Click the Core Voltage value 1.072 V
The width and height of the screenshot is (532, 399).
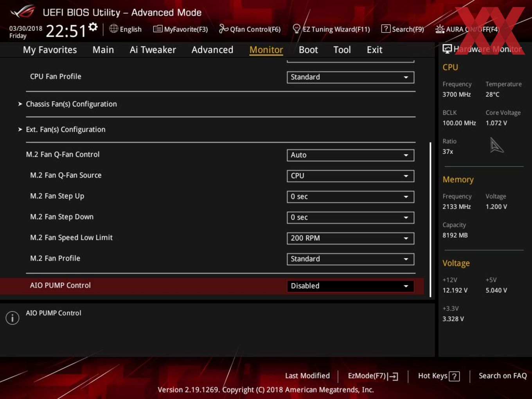coord(496,123)
